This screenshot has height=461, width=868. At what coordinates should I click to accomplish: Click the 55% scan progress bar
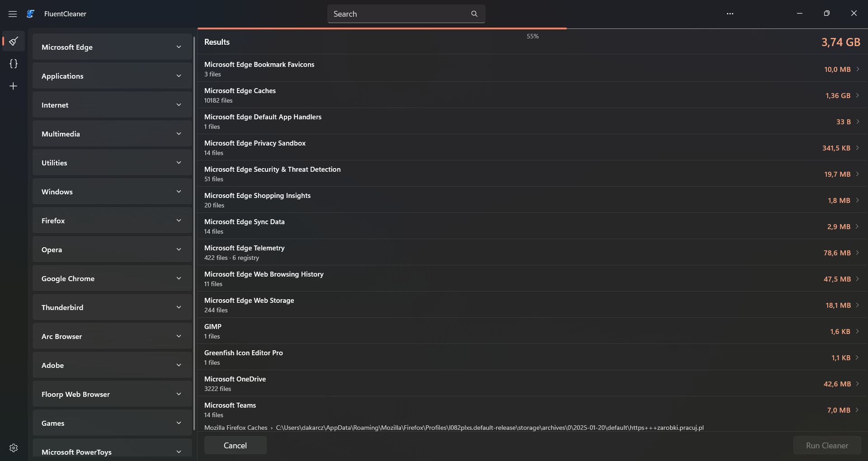[x=533, y=28]
